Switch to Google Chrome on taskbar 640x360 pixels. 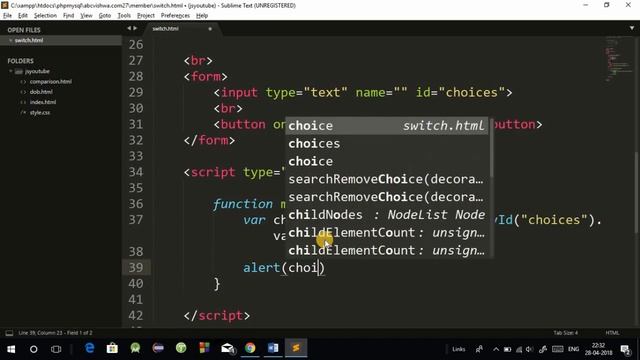point(250,348)
